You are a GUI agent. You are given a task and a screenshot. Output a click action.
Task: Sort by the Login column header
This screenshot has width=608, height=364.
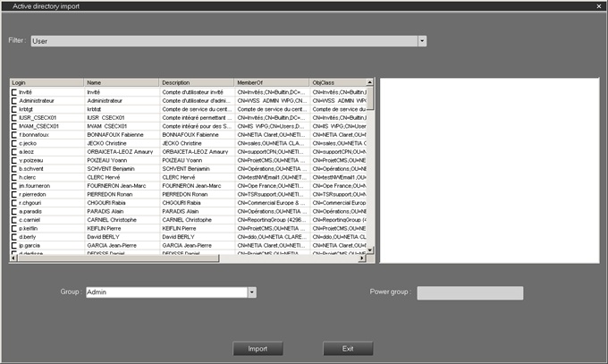(46, 82)
